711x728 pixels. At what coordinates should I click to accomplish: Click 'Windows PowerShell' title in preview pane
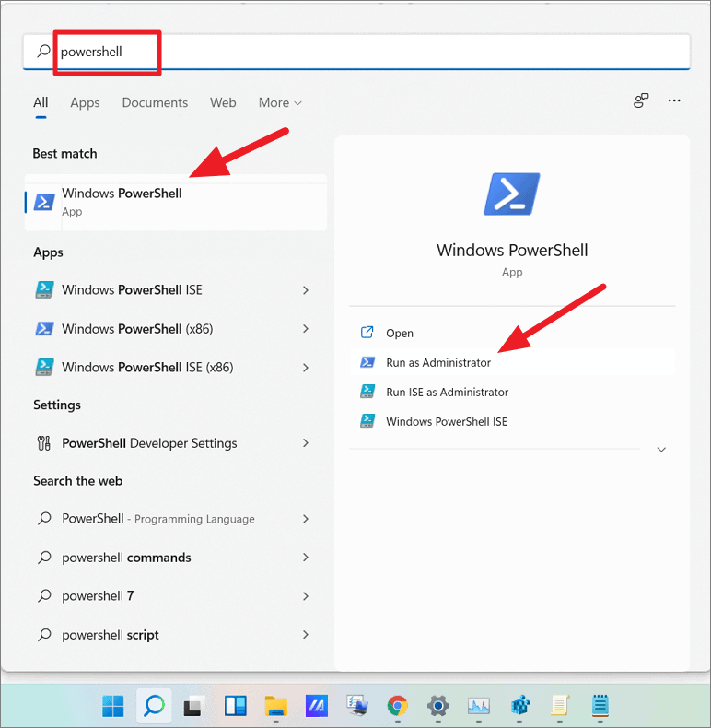(x=512, y=251)
